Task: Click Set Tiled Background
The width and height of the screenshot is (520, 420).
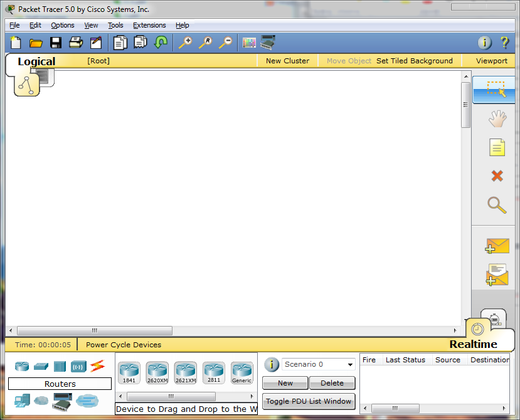Action: click(x=414, y=61)
